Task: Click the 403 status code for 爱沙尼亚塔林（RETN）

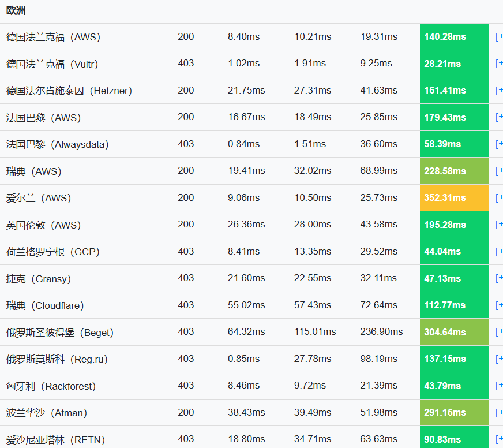Action: point(186,439)
